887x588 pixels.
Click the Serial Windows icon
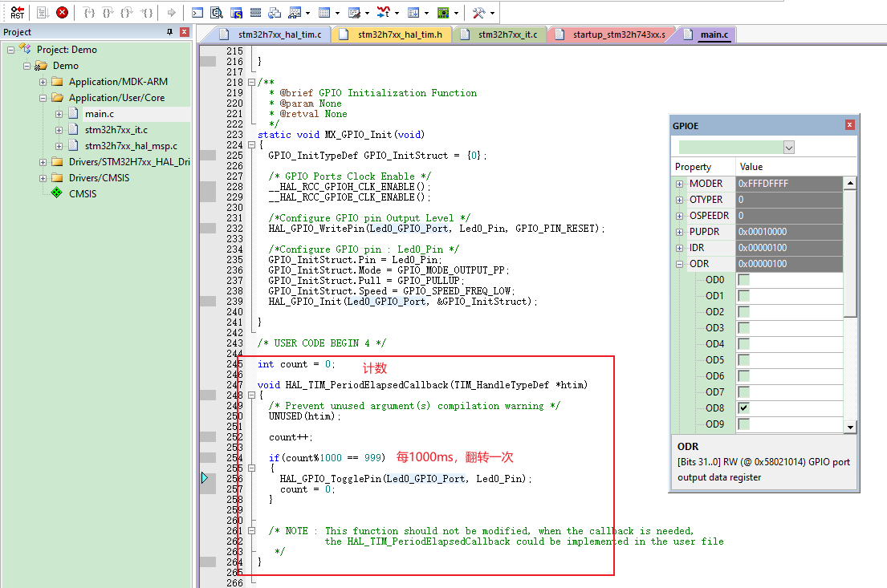[354, 13]
